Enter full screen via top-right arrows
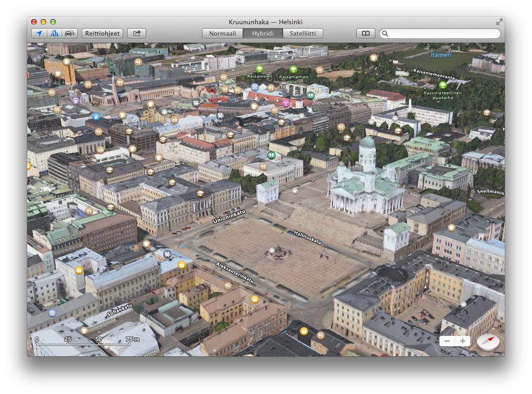This screenshot has height=394, width=532. (x=499, y=22)
